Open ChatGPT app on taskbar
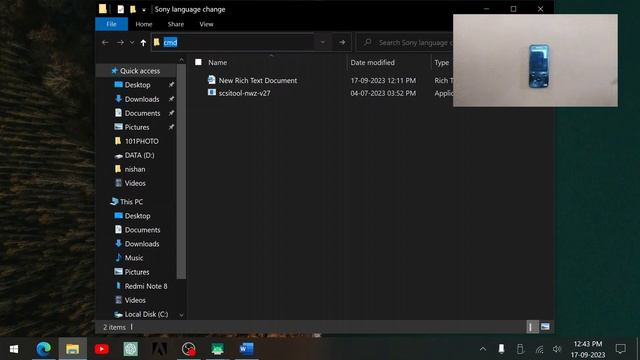This screenshot has height=360, width=640. tap(131, 349)
